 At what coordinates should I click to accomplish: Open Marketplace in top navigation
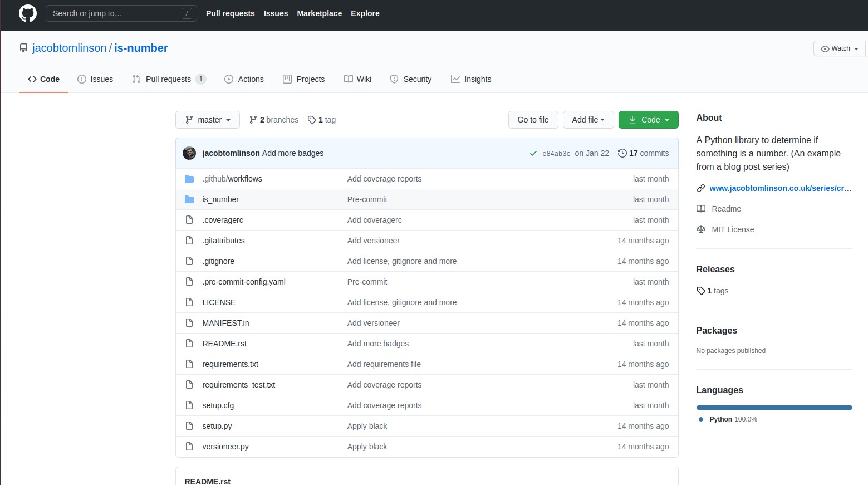[x=320, y=13]
